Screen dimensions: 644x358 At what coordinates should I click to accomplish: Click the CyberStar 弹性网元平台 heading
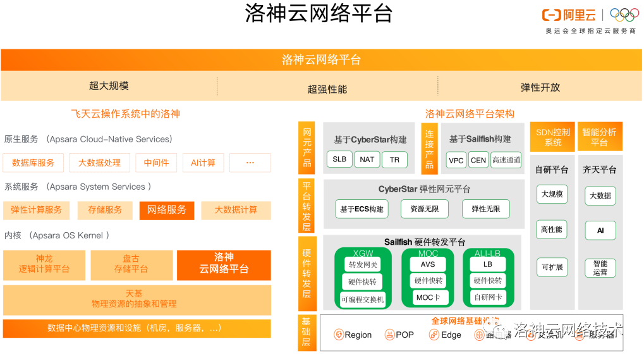click(x=424, y=189)
